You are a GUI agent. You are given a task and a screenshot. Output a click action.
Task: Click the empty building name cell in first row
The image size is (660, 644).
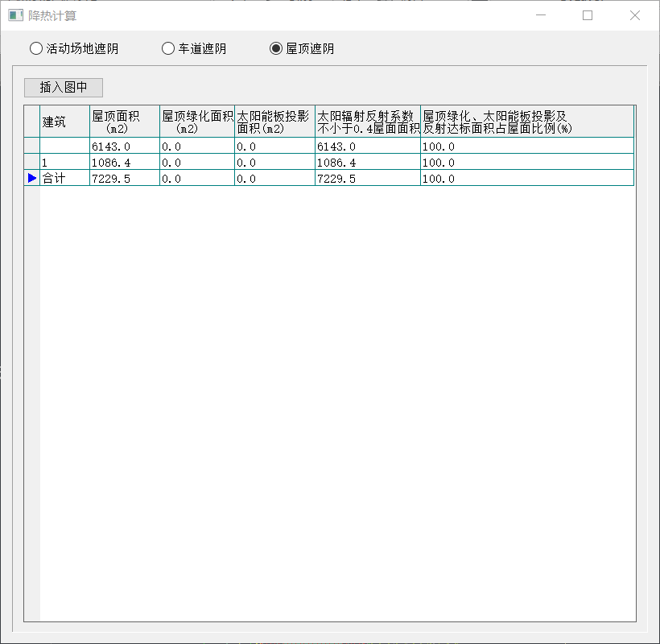coord(64,147)
